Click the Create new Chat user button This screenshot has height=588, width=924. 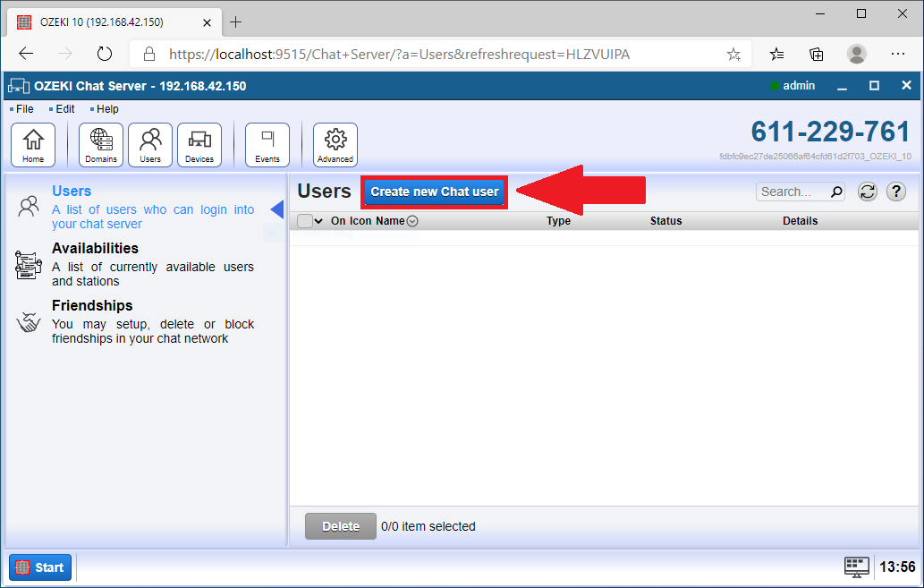pyautogui.click(x=434, y=192)
